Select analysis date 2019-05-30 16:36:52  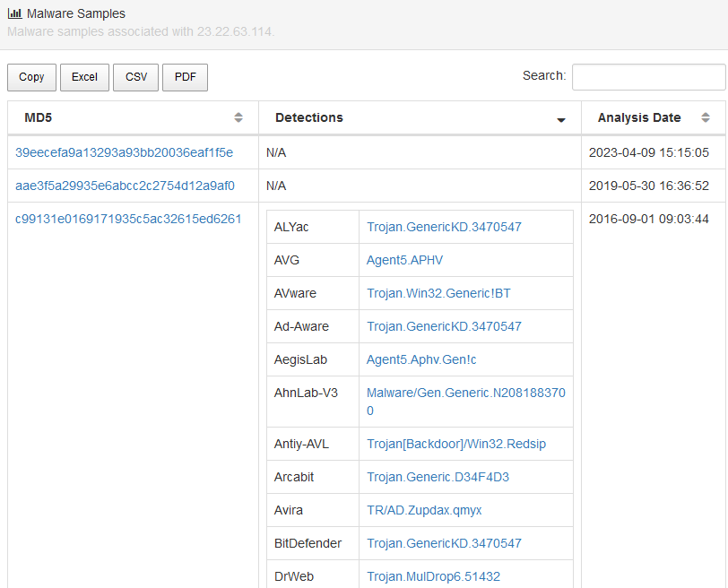(648, 186)
